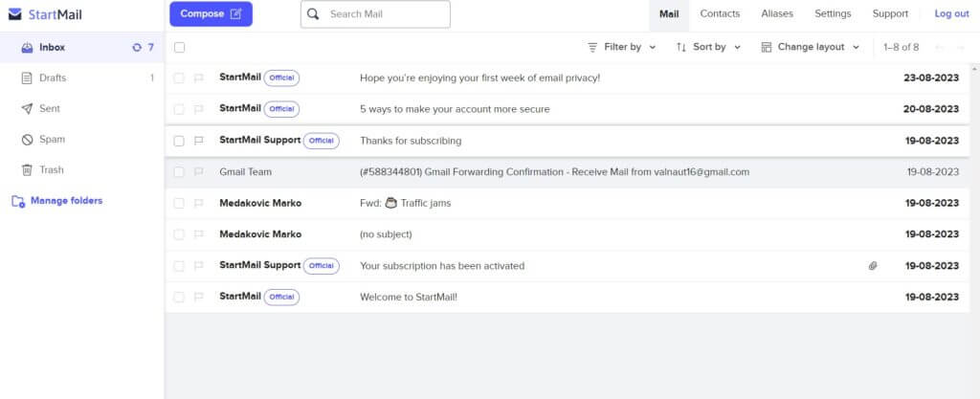This screenshot has width=980, height=399.
Task: Flag the '(no subject)' email
Action: [199, 234]
